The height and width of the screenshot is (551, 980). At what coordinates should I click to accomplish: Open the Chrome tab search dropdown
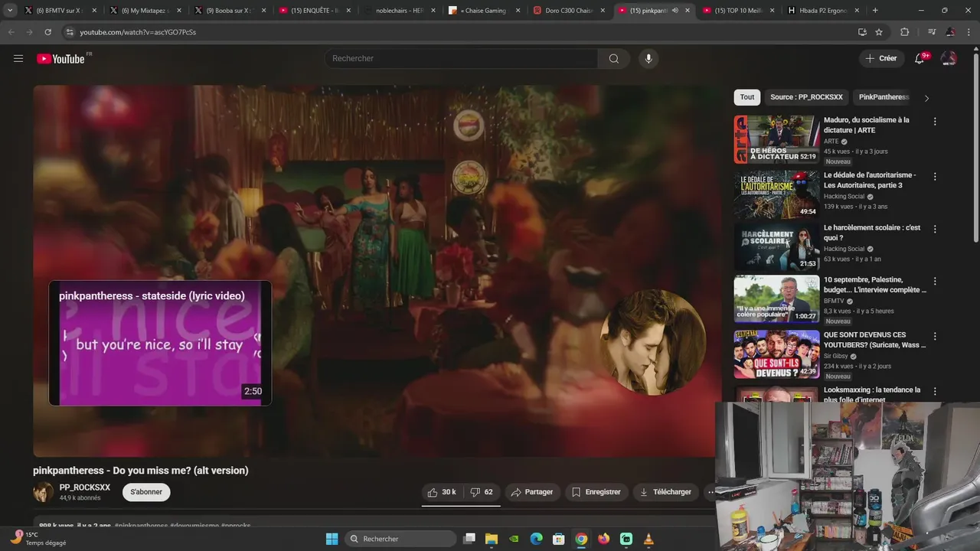[10, 11]
